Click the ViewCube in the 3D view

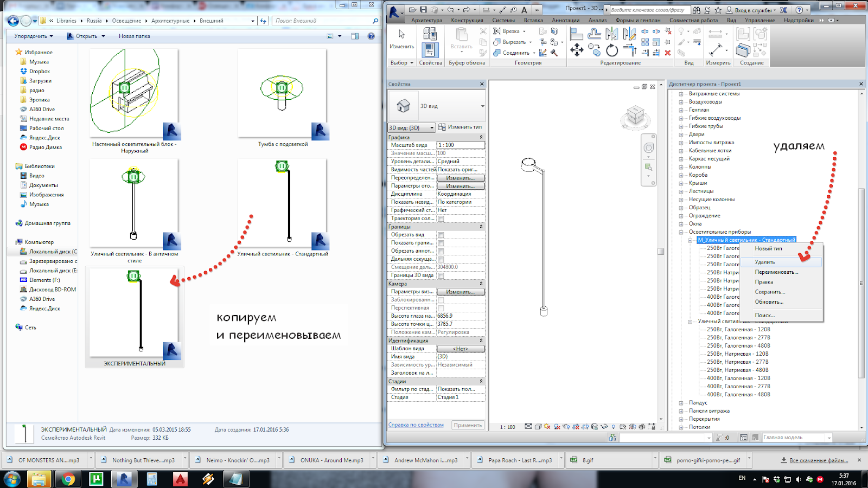pos(635,115)
